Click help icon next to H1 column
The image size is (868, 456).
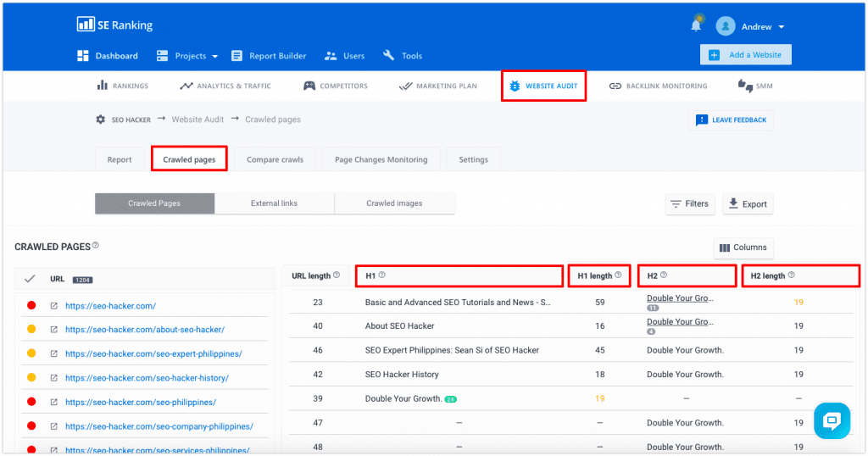pyautogui.click(x=382, y=275)
